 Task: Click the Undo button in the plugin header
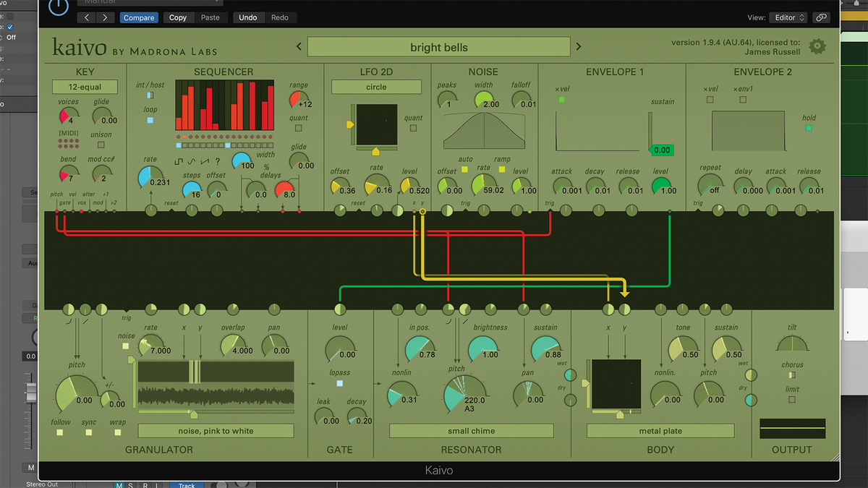click(x=248, y=17)
